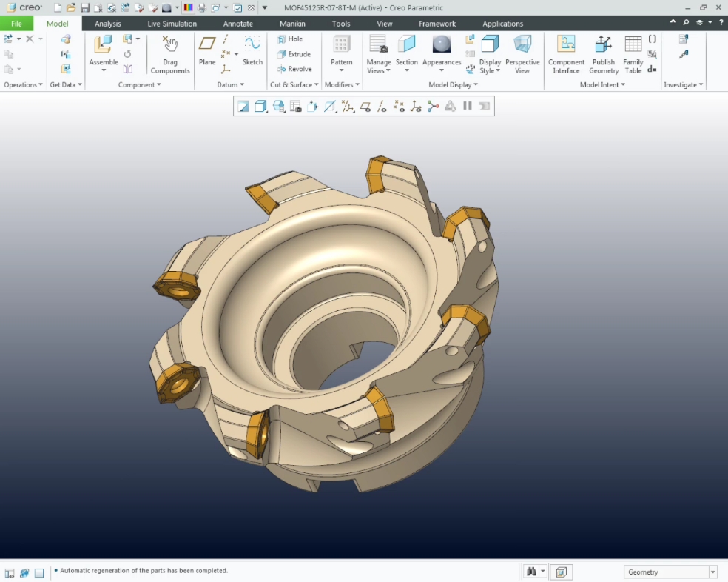Switch to the Analysis tab
This screenshot has width=728, height=582.
[x=108, y=24]
